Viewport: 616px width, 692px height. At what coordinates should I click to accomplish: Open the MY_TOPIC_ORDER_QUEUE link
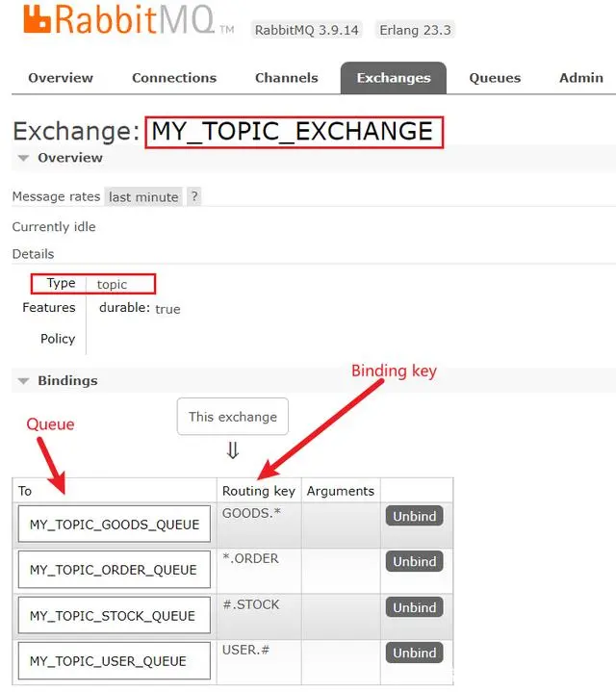(x=113, y=570)
